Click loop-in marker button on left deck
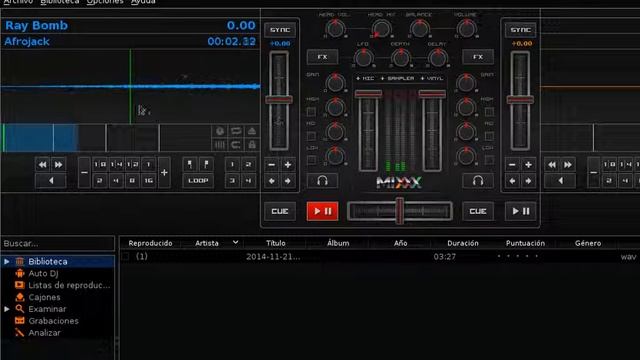Screen dimensions: 640x360 coord(190,164)
